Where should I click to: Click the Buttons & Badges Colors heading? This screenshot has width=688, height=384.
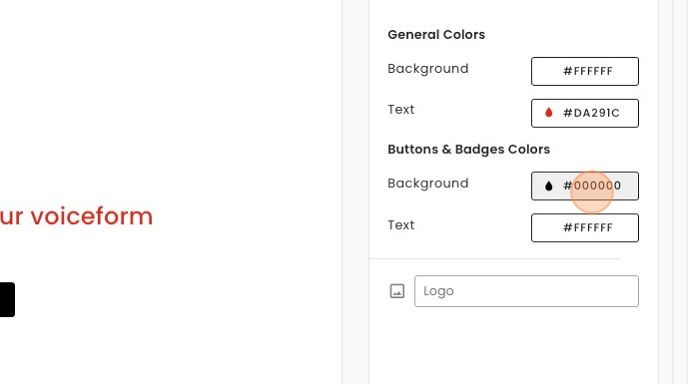pos(469,150)
